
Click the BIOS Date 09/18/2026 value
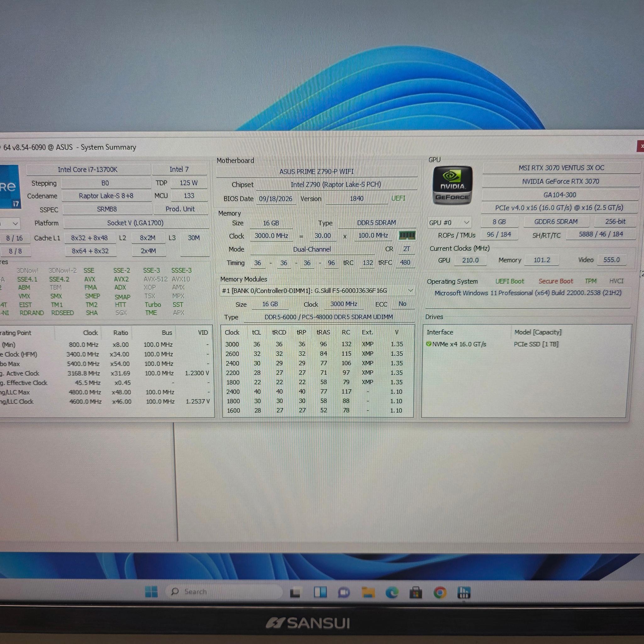(275, 199)
